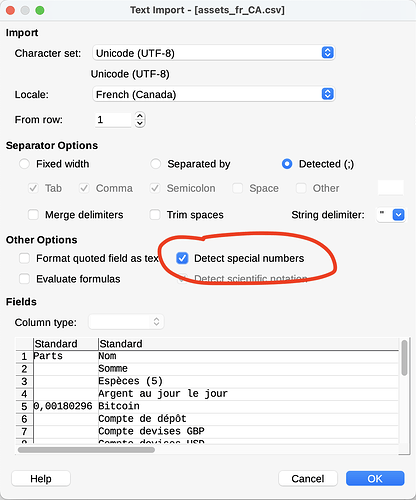
Task: Decrease the From row value with down arrow
Action: (140, 124)
